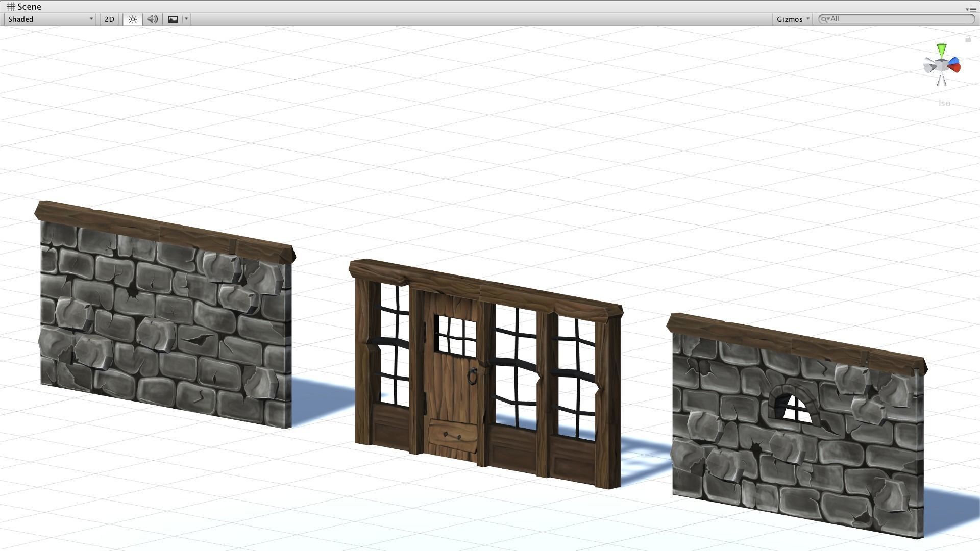Click the green Y axis cone
980x551 pixels.
point(942,50)
